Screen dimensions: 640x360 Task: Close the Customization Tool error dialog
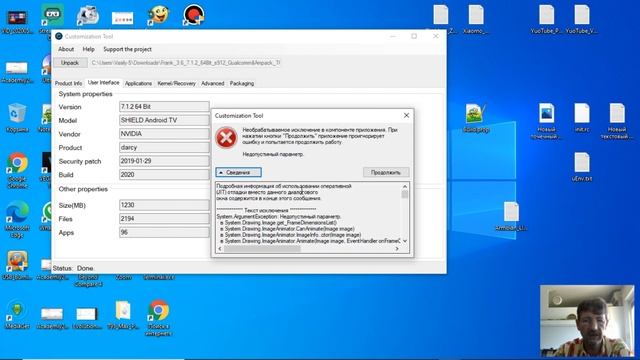tap(406, 116)
